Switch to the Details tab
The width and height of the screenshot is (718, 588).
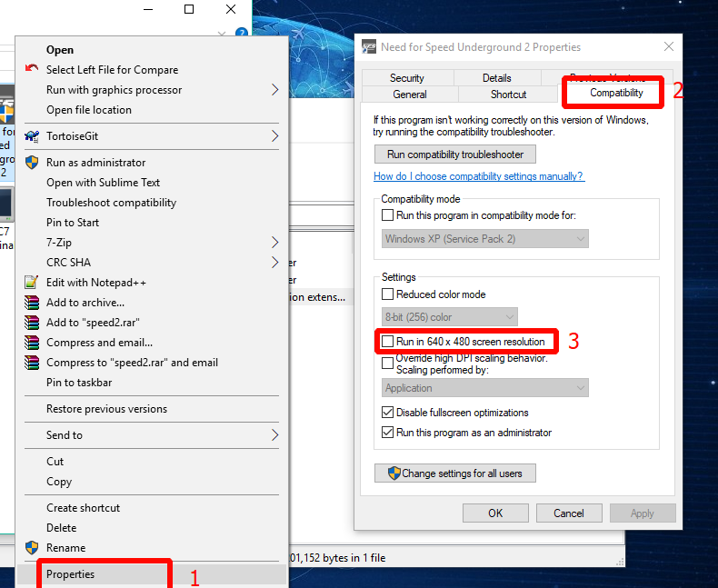(497, 78)
